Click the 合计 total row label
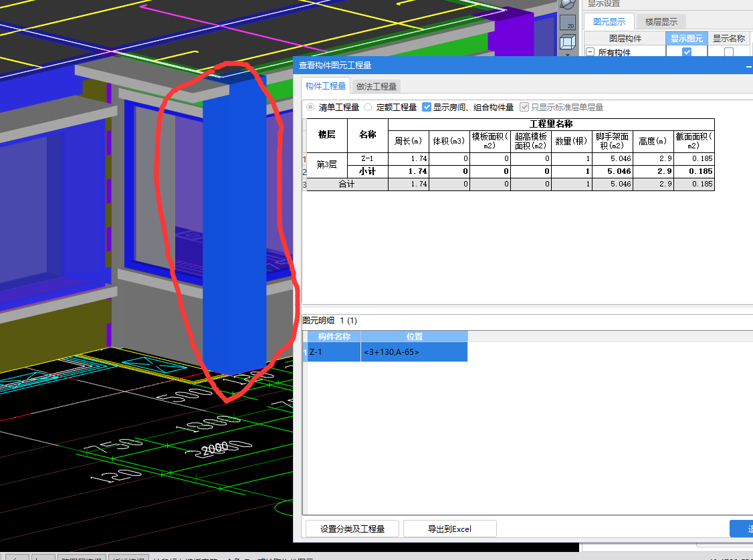 (346, 184)
